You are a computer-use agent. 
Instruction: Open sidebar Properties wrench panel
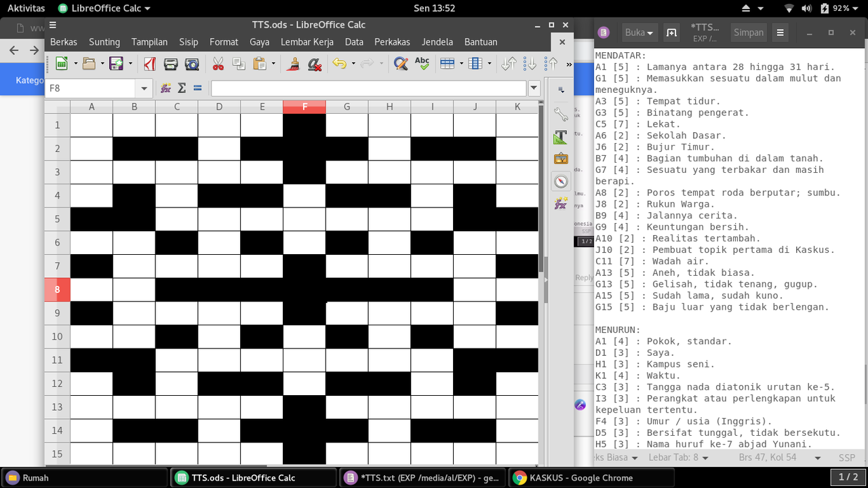click(561, 114)
